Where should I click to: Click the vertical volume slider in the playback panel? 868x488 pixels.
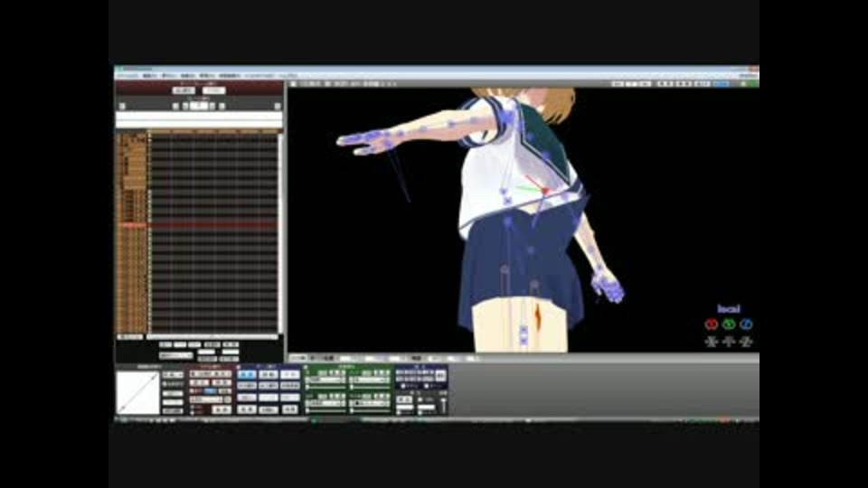pyautogui.click(x=443, y=406)
